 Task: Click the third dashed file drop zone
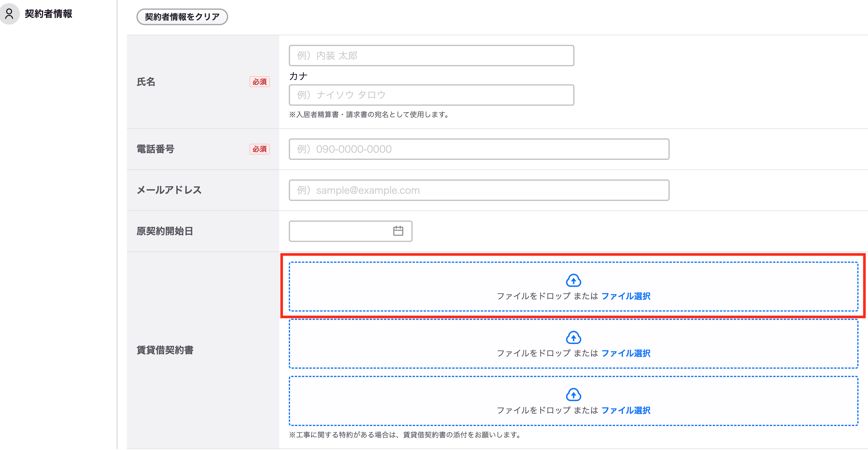(x=573, y=401)
